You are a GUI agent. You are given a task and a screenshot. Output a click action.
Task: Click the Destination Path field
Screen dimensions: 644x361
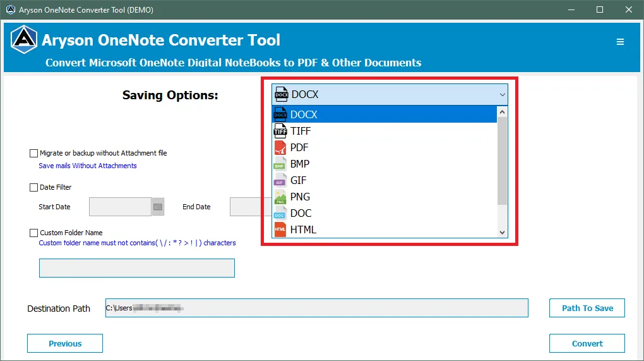point(317,308)
